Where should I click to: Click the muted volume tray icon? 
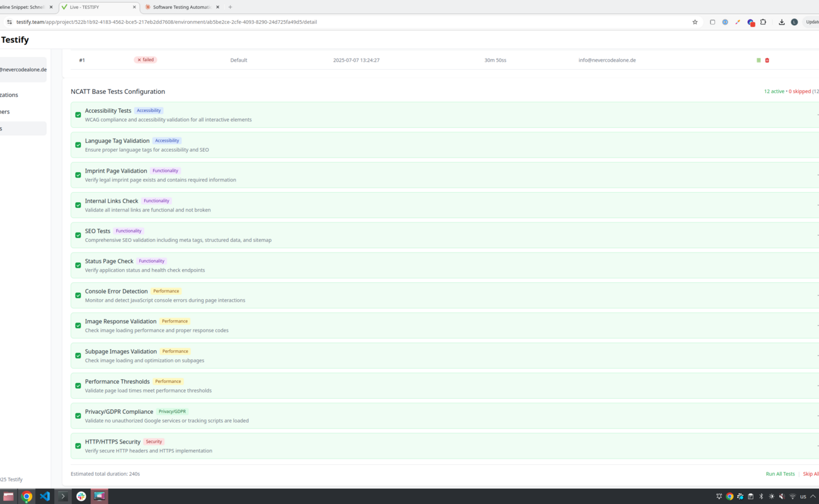pos(782,496)
